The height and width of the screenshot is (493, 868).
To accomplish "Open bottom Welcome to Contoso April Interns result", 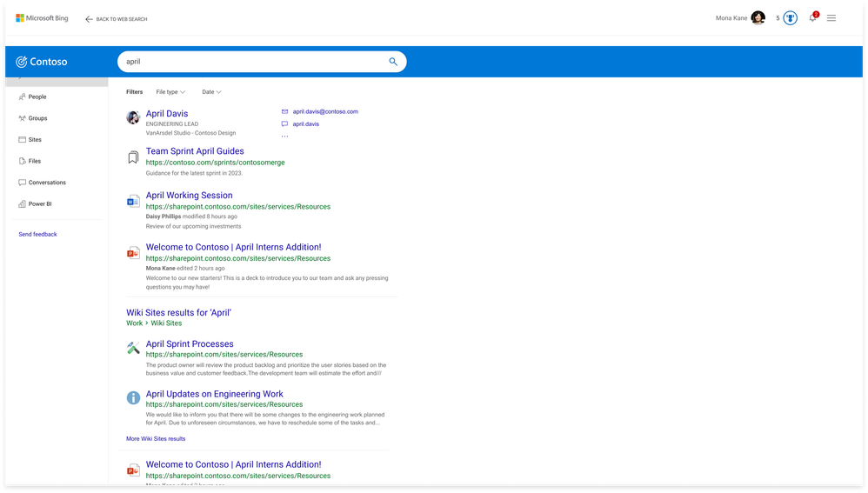I will pos(234,465).
